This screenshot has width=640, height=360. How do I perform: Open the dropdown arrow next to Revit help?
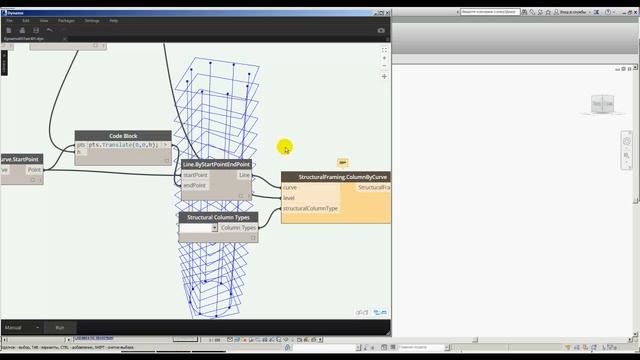click(614, 12)
